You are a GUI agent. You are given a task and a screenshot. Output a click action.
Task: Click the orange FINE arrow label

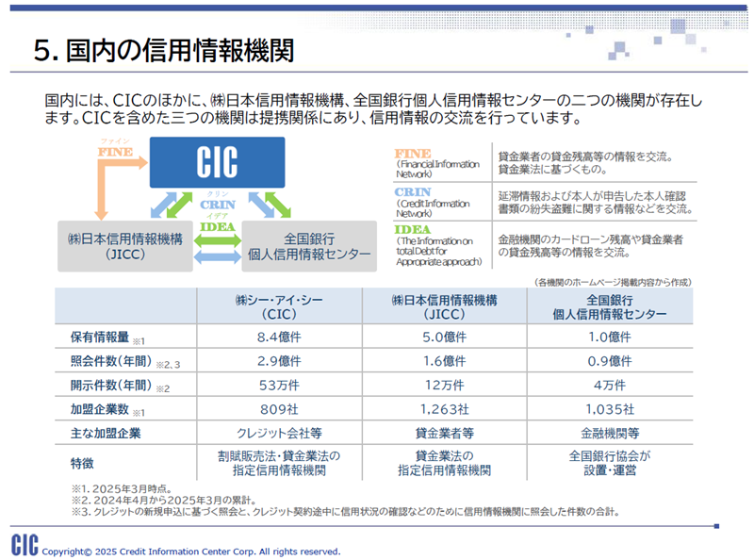[x=114, y=151]
